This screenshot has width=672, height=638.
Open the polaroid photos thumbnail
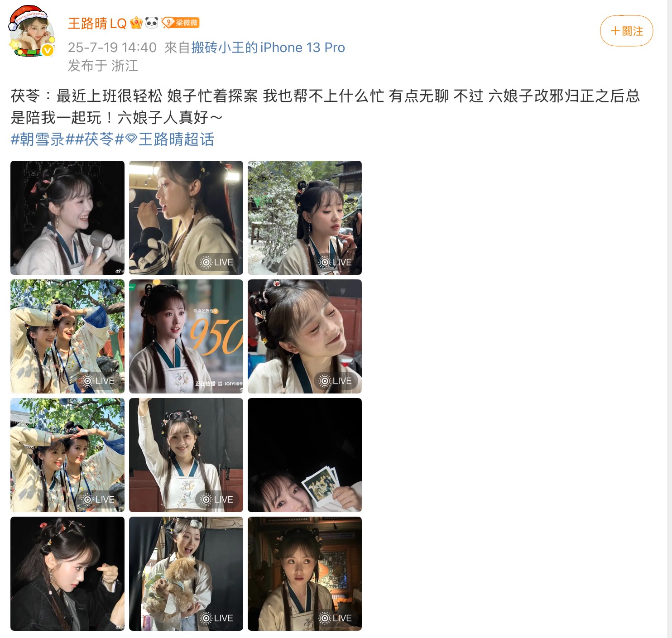click(305, 455)
